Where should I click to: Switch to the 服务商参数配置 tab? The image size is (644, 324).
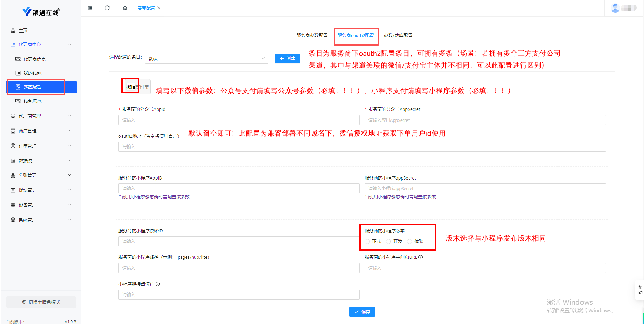tap(312, 35)
